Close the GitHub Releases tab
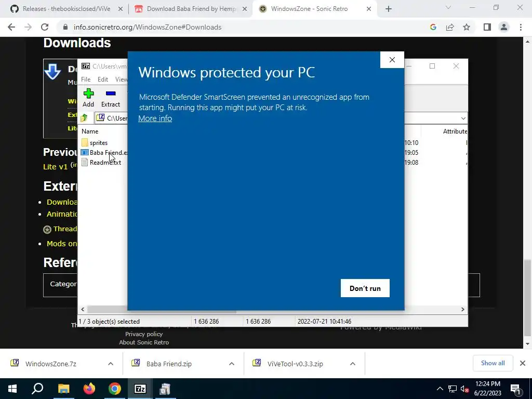Screen dimensions: 532x399 click(121, 9)
